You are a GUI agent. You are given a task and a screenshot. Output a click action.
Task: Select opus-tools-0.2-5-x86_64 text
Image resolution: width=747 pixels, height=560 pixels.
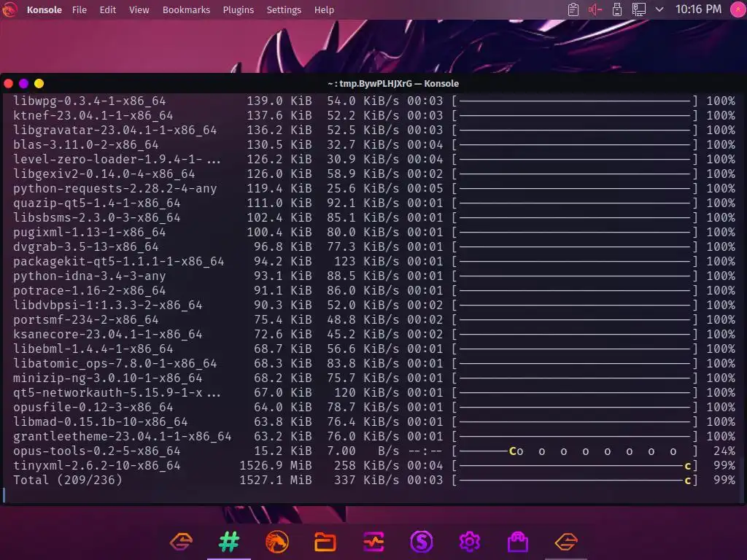tap(97, 451)
